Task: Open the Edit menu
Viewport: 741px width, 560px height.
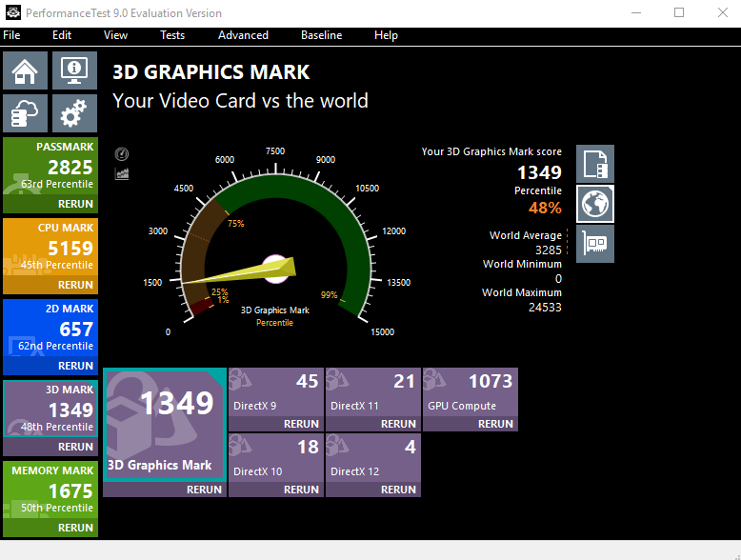Action: (x=62, y=35)
